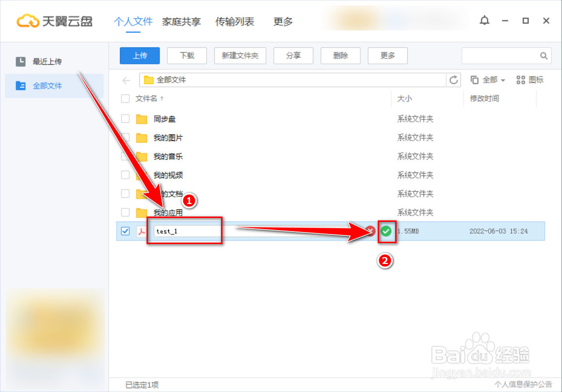Switch to 图标 grid view
562x392 pixels.
coord(530,80)
